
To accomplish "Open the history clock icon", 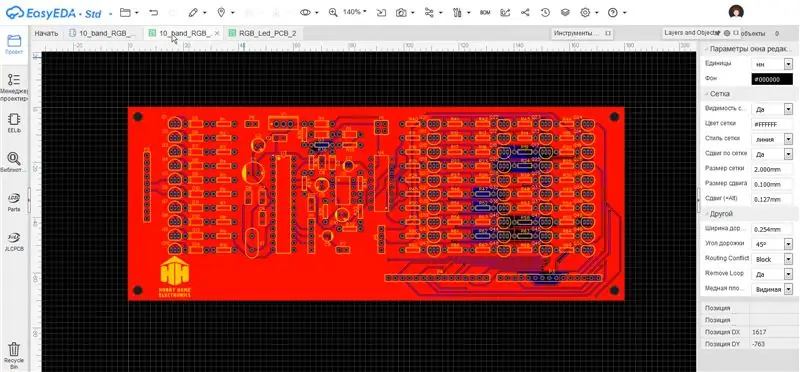I will pyautogui.click(x=545, y=12).
